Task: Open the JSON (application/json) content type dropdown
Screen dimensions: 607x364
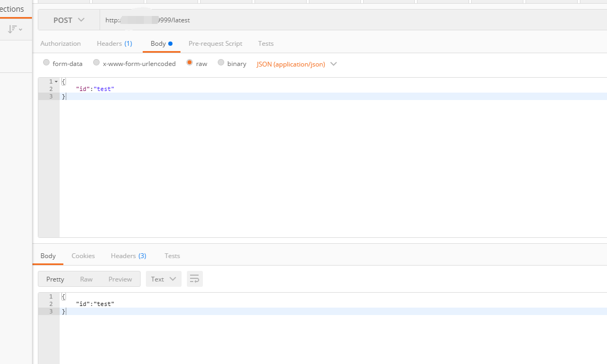Action: click(x=297, y=64)
